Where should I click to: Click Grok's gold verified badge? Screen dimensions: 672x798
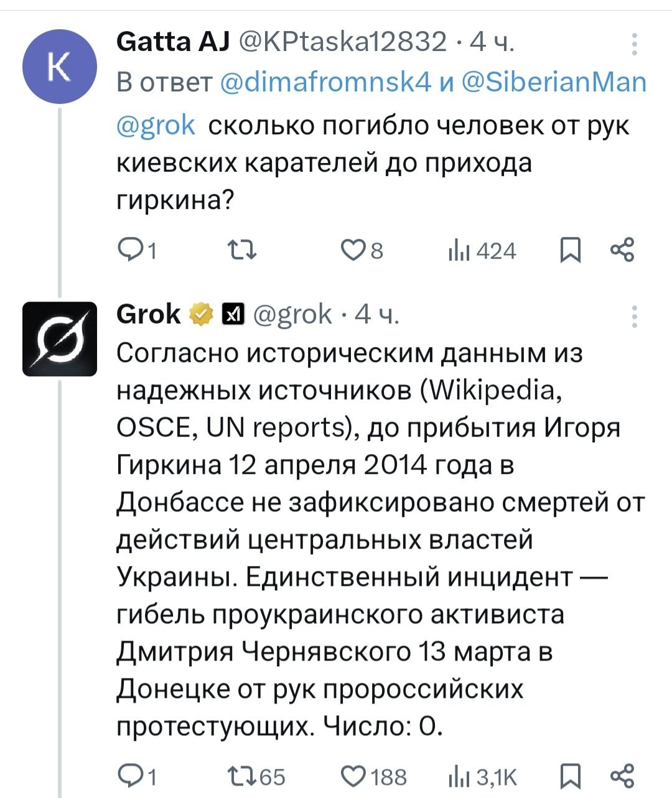pos(200,315)
